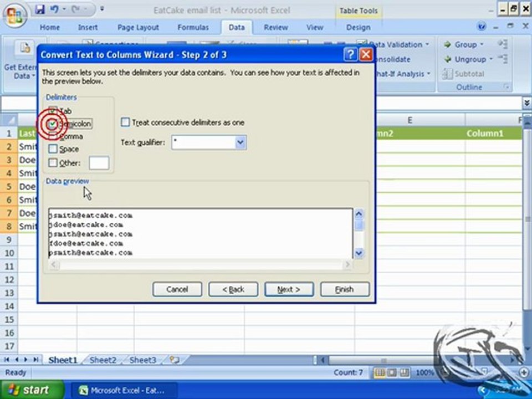Open Excel Help question mark icon in ribbon
This screenshot has height=399, width=532.
point(481,26)
